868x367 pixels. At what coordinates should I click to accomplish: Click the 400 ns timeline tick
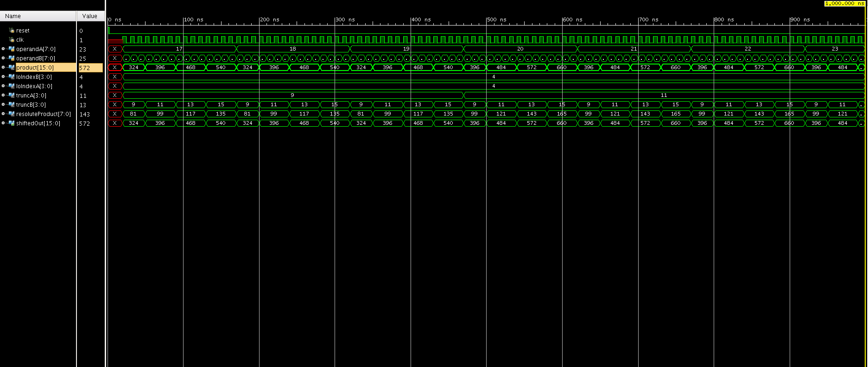pos(421,19)
